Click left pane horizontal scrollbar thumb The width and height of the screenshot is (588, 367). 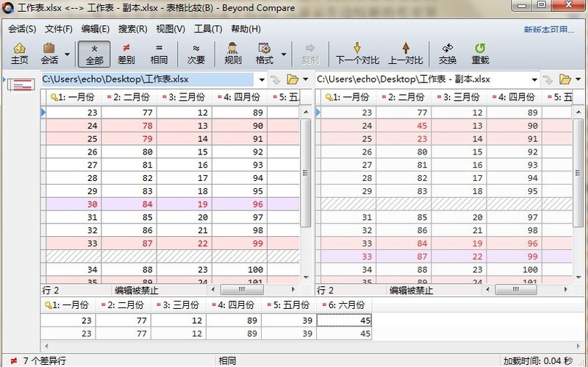click(242, 289)
